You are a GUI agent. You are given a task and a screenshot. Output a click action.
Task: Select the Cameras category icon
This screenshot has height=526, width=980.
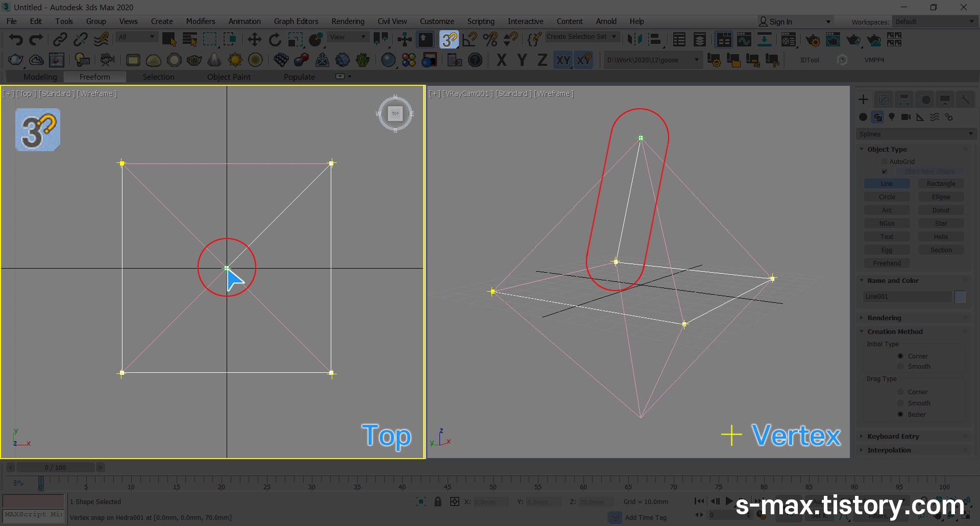(906, 117)
